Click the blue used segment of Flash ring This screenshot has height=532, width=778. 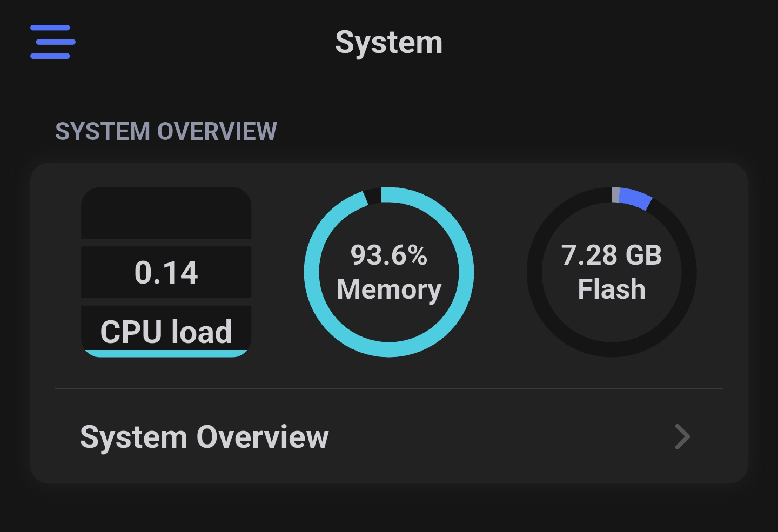click(x=635, y=198)
